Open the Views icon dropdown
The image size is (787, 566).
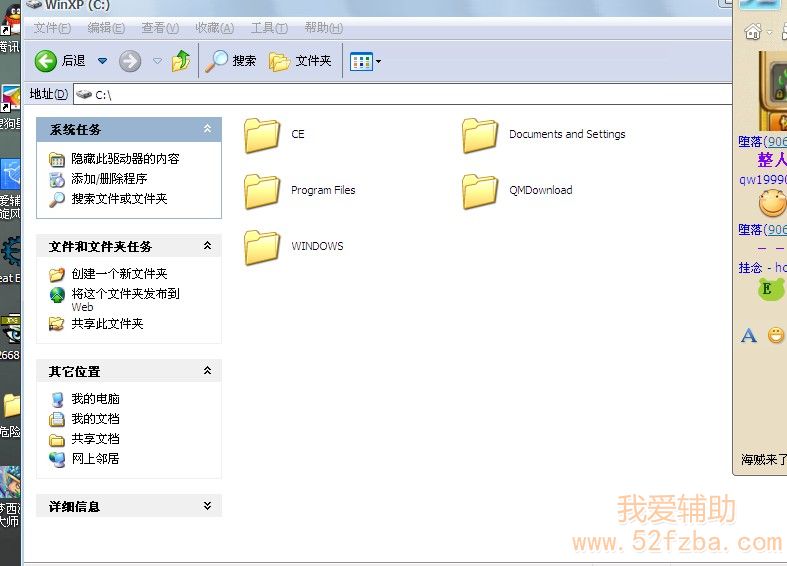(x=365, y=62)
